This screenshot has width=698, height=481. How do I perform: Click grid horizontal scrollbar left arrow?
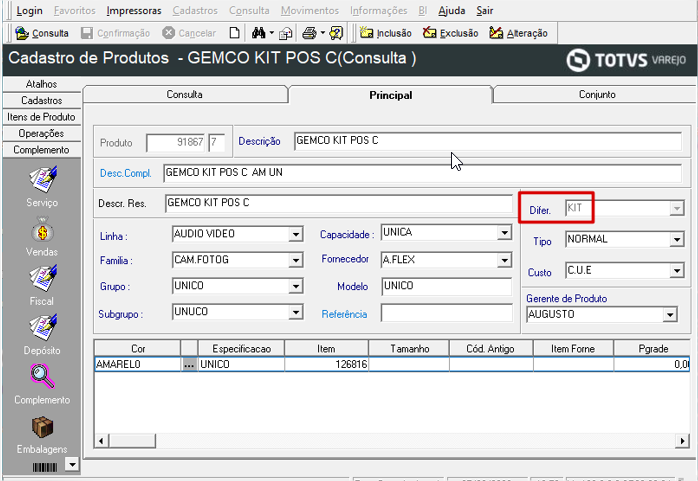(101, 441)
